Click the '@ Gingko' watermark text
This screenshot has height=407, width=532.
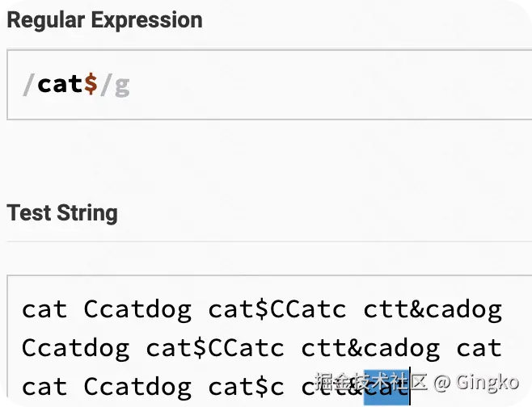pos(476,381)
